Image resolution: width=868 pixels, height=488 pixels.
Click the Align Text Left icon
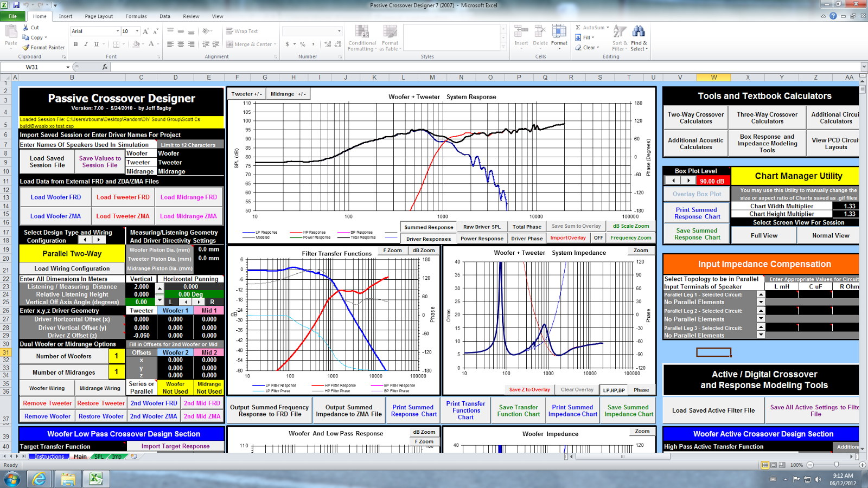click(170, 44)
